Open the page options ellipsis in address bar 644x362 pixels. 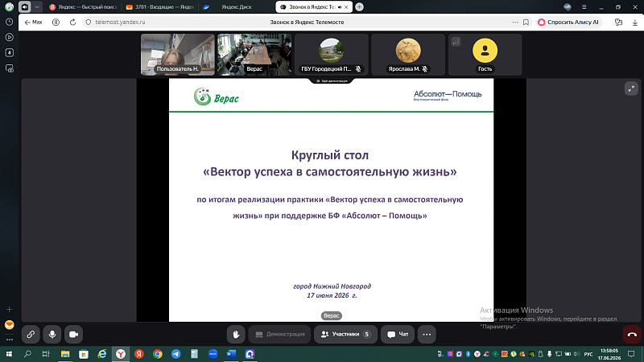tap(515, 23)
